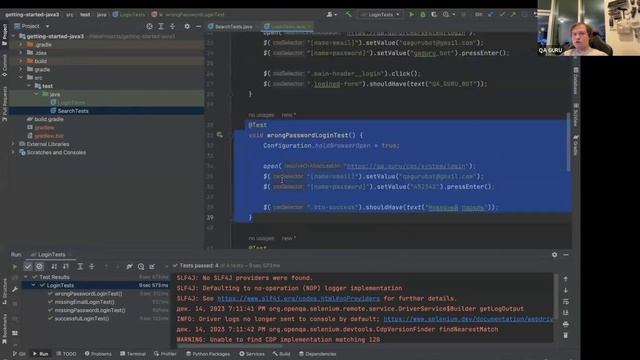Viewport: 640px width, 360px height.
Task: Click the Build hammer icon in the main toolbar
Action: [x=348, y=14]
